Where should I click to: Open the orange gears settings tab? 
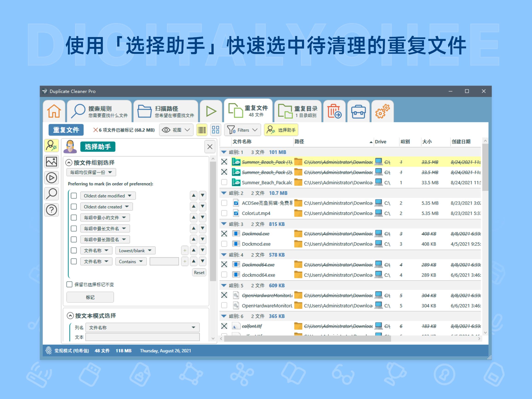(x=382, y=111)
